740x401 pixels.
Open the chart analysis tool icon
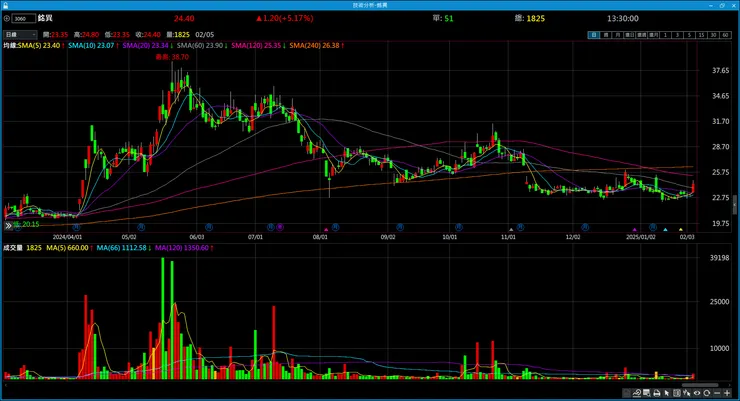click(x=637, y=393)
